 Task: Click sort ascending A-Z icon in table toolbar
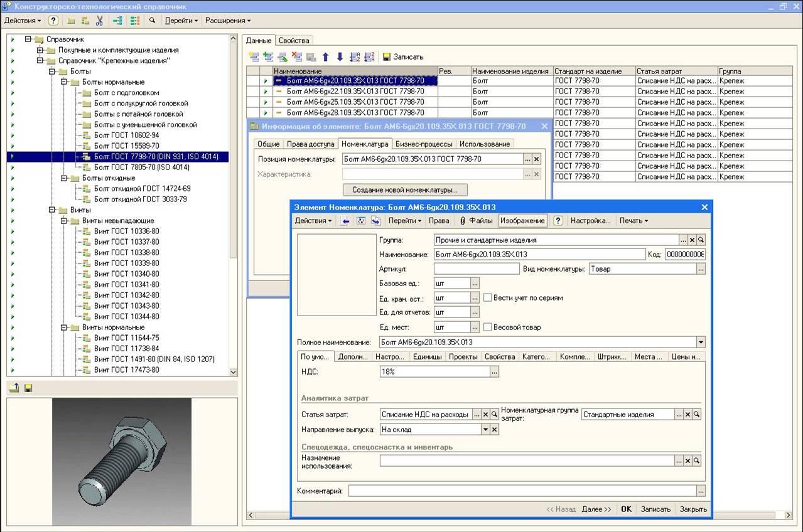point(355,57)
